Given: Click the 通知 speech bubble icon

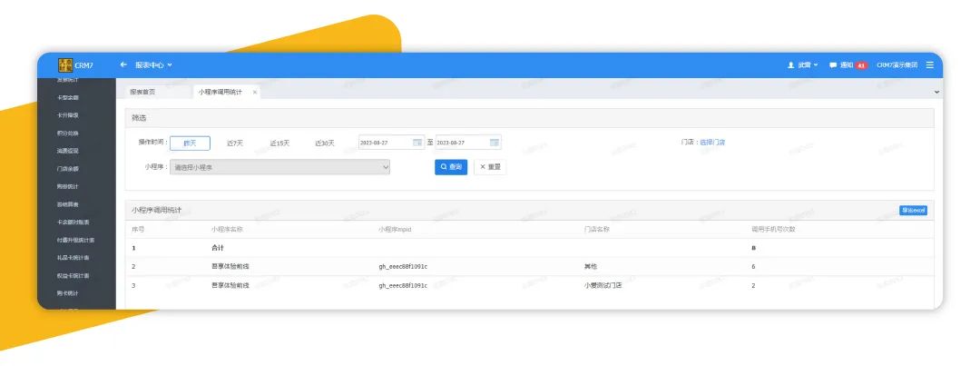Looking at the screenshot, I should [x=833, y=65].
